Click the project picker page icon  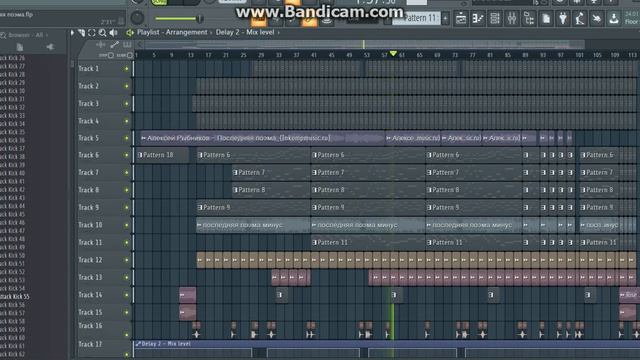(x=546, y=18)
